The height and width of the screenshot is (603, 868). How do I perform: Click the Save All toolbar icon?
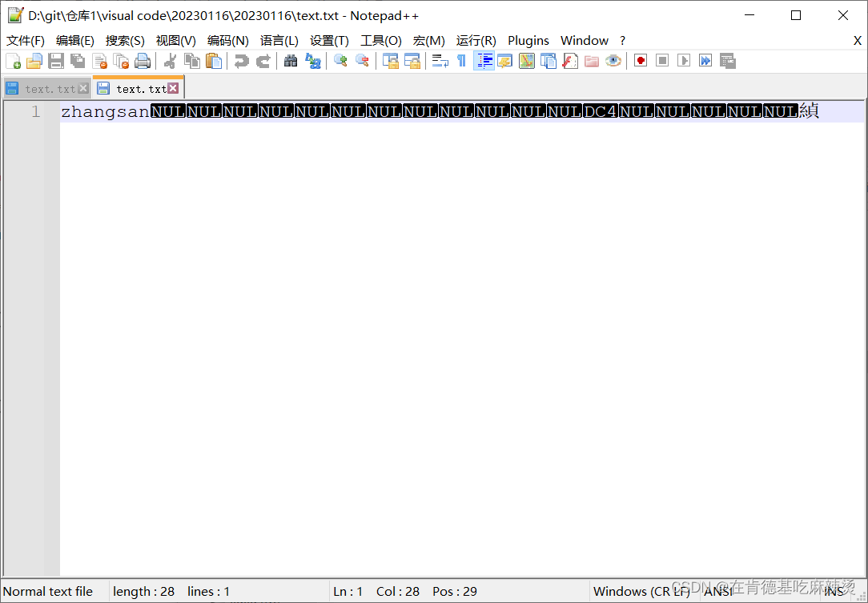[x=78, y=60]
